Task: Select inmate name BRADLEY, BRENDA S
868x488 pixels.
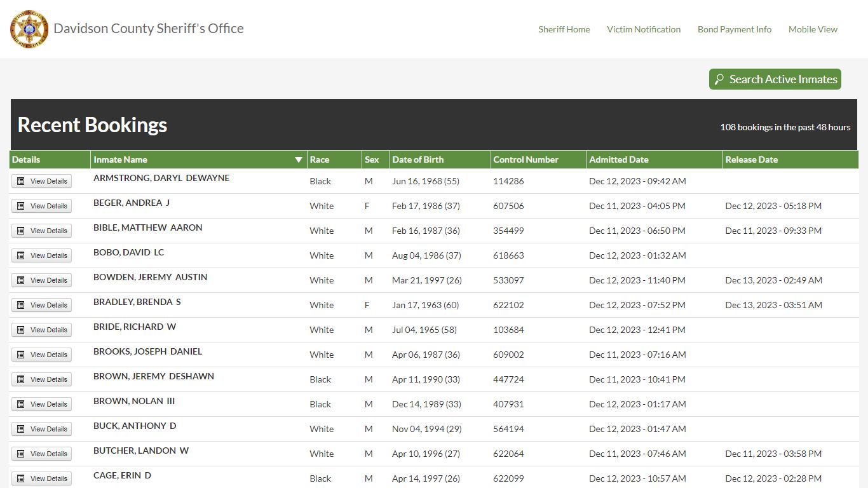Action: click(x=137, y=302)
